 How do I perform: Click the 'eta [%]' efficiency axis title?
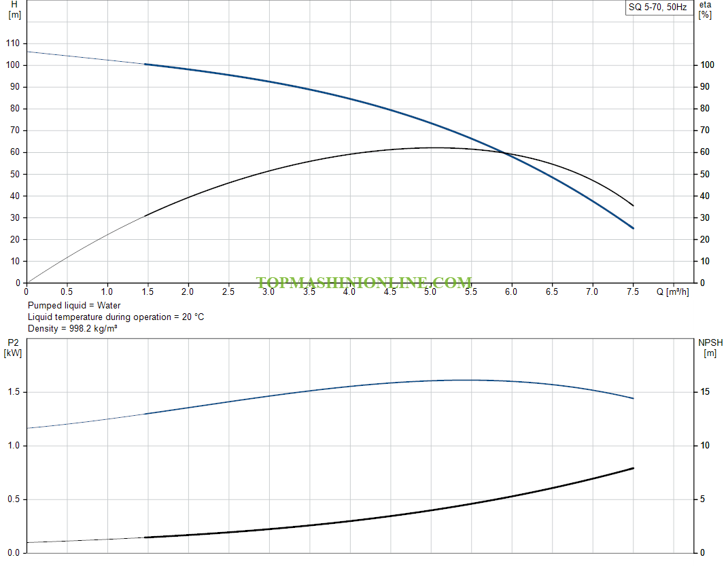tap(705, 10)
